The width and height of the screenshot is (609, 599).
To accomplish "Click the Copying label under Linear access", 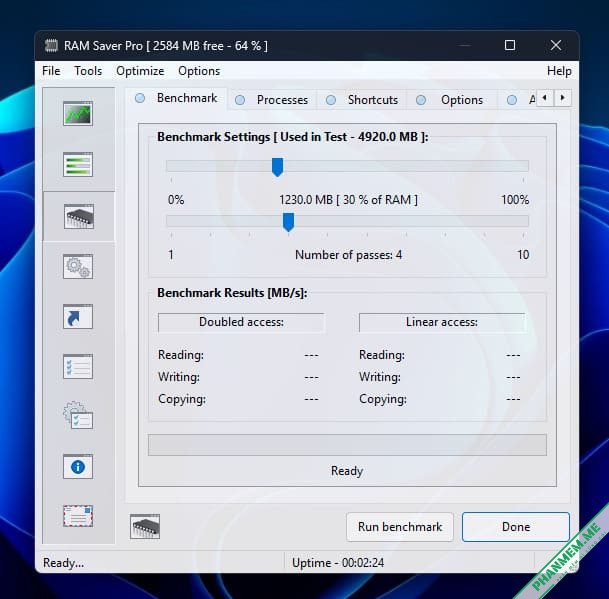I will [383, 399].
